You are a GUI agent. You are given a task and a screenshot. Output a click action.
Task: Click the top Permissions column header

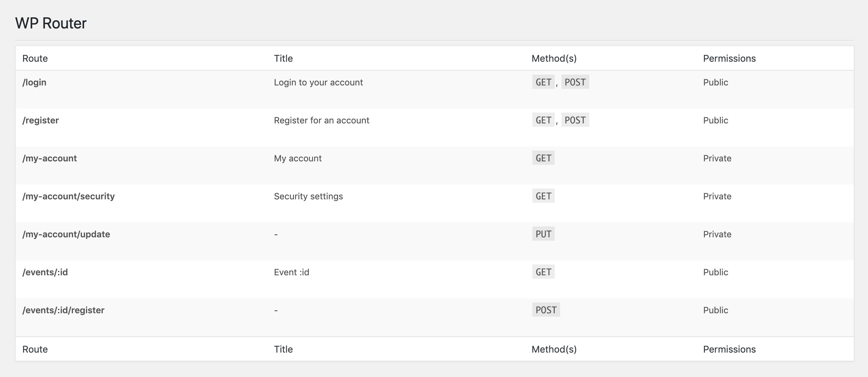(729, 58)
